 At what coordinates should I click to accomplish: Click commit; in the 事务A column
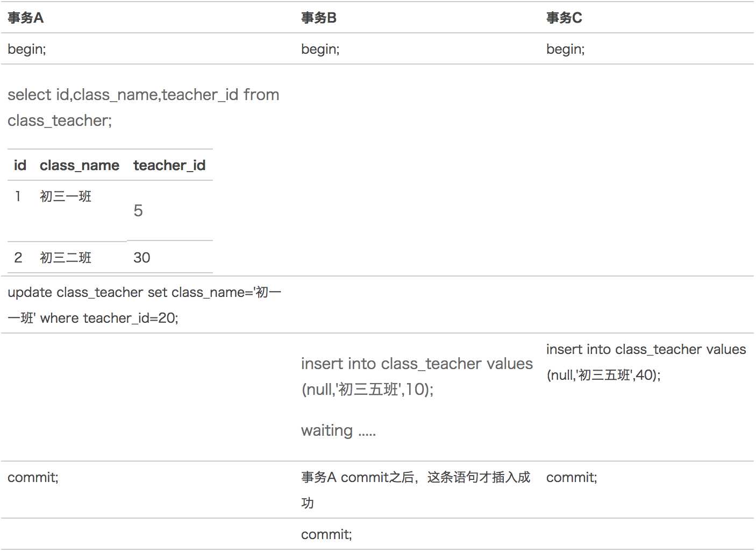tap(33, 477)
